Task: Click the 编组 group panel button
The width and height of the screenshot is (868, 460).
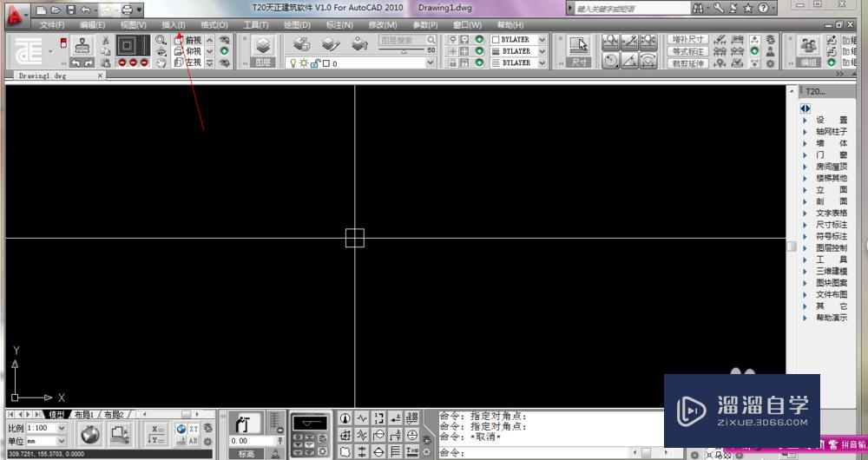Action: pos(809,51)
